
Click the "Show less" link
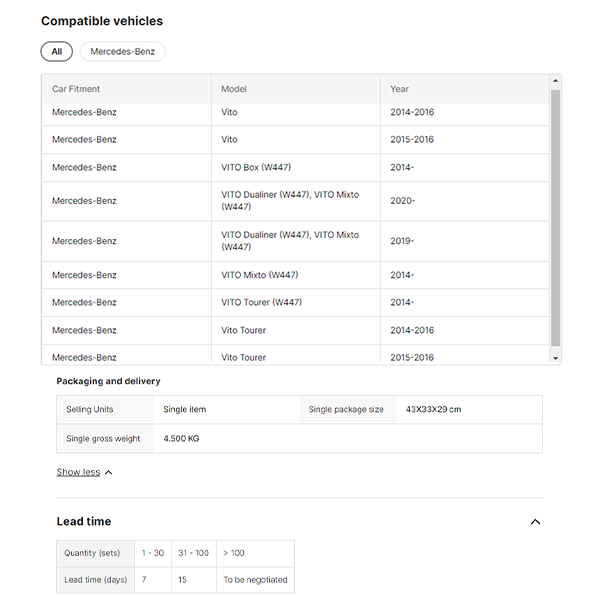coord(78,472)
